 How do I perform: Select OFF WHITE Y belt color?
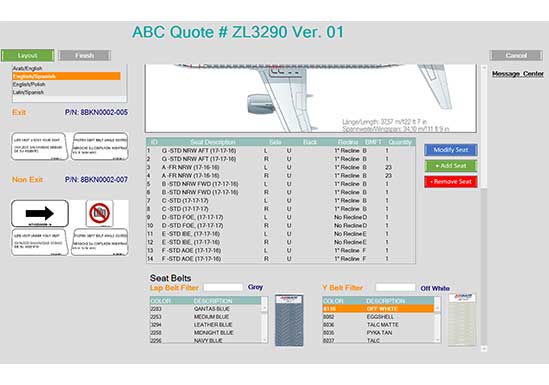tap(378, 309)
